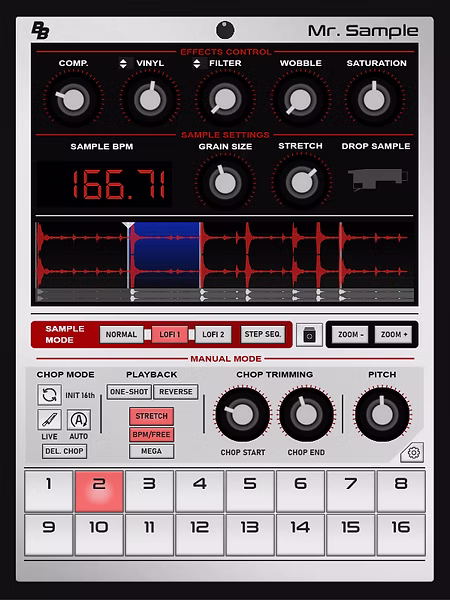The width and height of the screenshot is (450, 600).
Task: Toggle the BPM/FREE playback option
Action: [152, 435]
